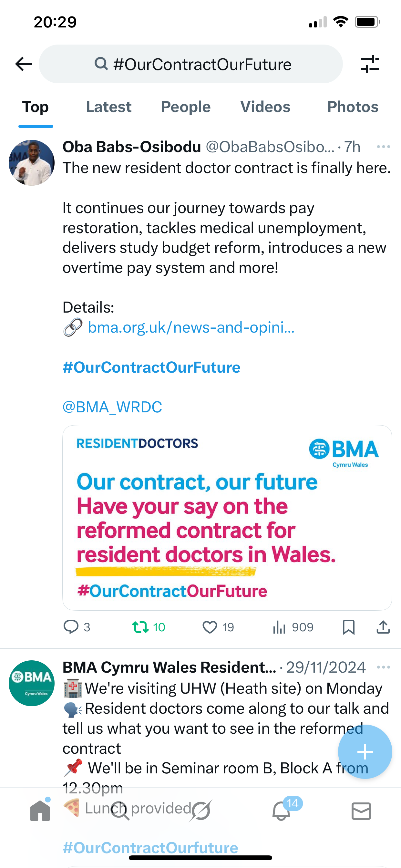Bookmark Oba's resident doctor tweet
Image resolution: width=401 pixels, height=868 pixels.
tap(348, 627)
